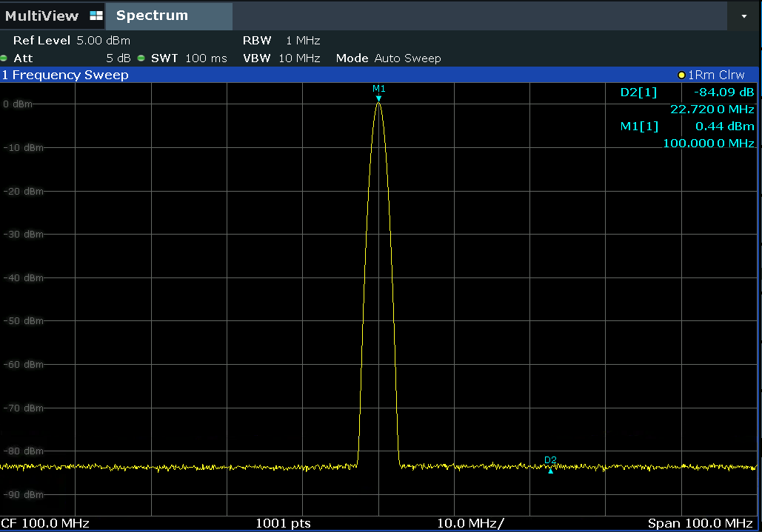Open the tab list dropdown arrow

click(744, 16)
